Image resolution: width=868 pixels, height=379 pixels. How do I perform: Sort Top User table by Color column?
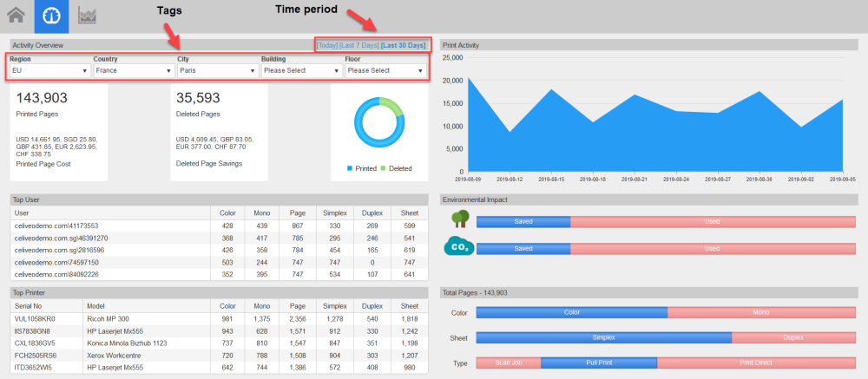click(227, 212)
